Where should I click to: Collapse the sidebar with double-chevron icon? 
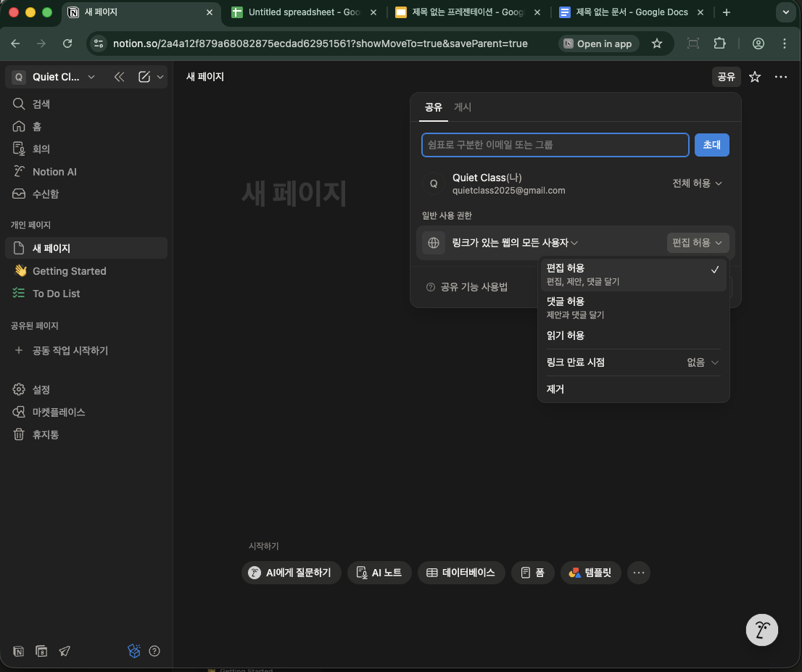[x=119, y=77]
